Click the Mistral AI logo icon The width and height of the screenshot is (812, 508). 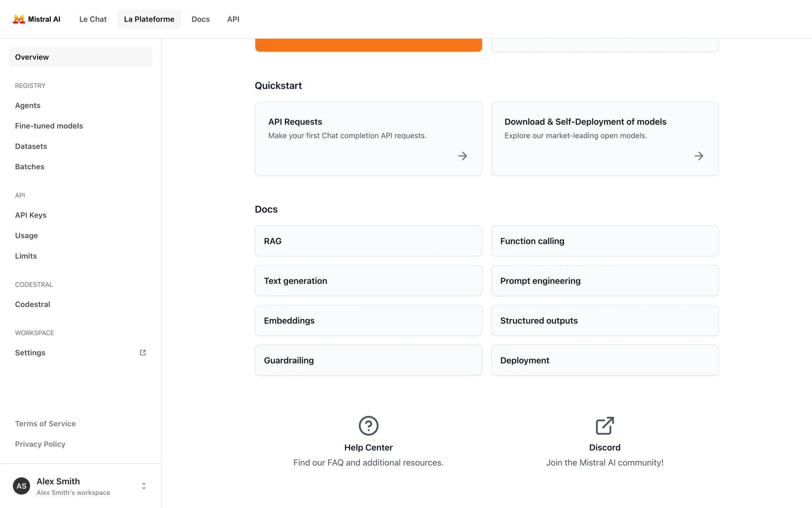(19, 19)
